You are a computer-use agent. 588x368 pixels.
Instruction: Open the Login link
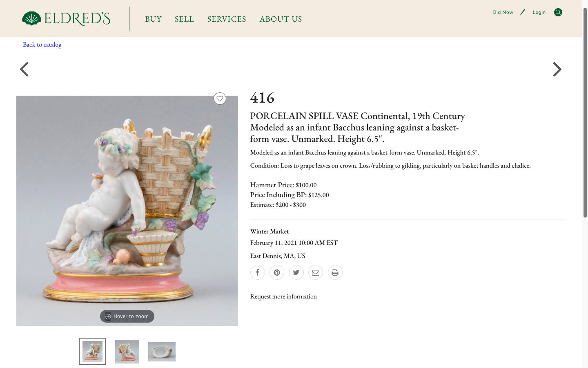tap(539, 12)
